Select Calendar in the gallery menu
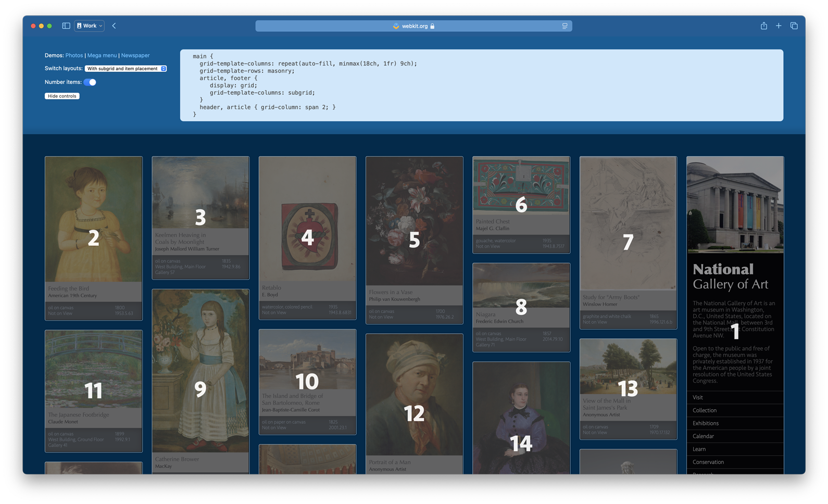The width and height of the screenshot is (828, 504). 735,436
